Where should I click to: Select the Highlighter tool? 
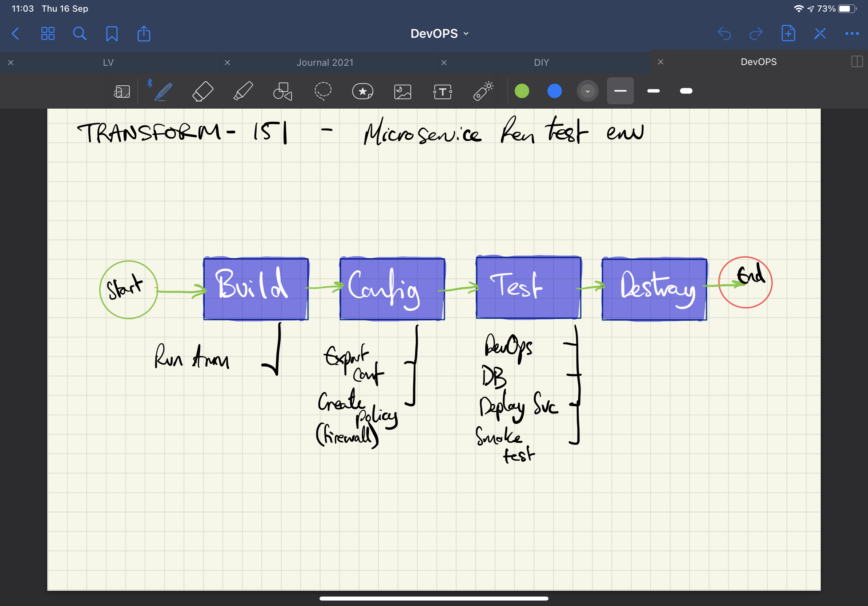[x=243, y=92]
